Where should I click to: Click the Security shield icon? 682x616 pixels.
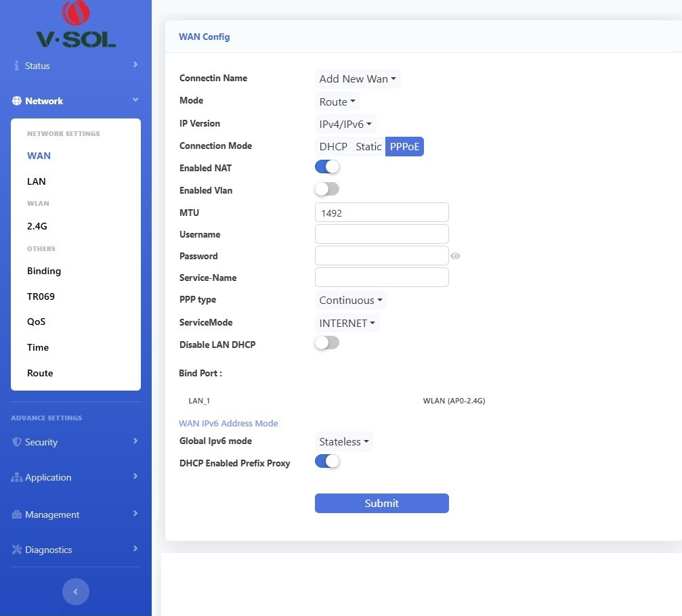(17, 442)
